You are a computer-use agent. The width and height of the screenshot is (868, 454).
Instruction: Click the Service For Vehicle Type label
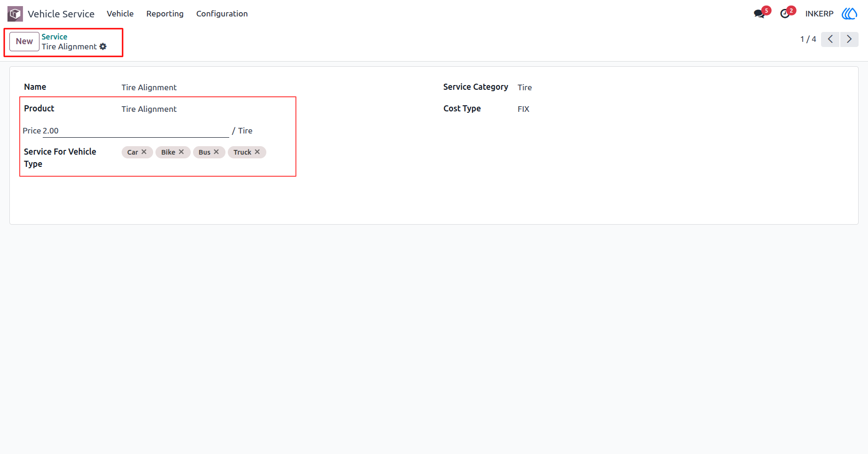[60, 158]
